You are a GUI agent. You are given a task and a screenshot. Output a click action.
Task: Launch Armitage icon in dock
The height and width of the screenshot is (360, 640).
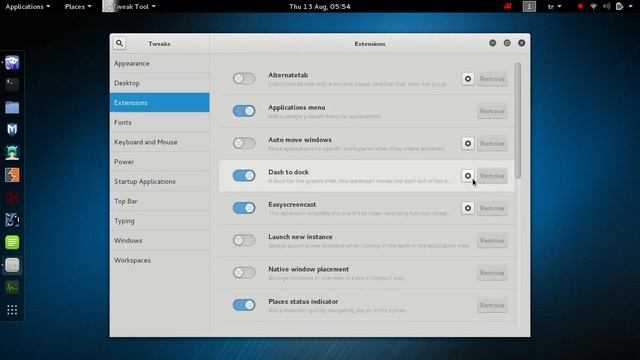click(12, 152)
